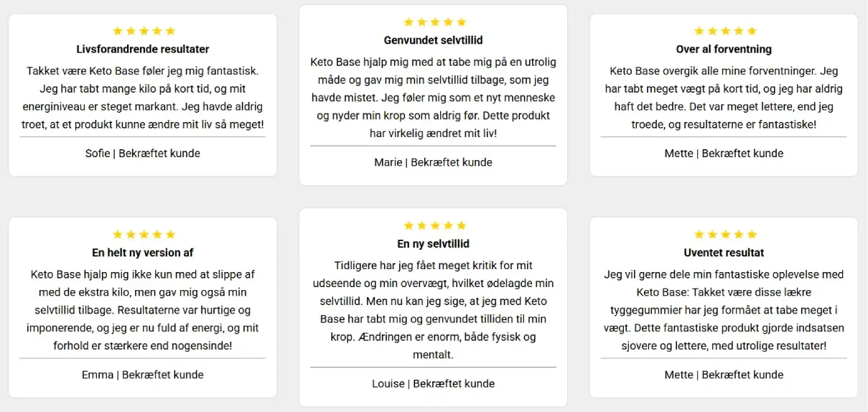Click Sofie | Bekræftet kunde label
868x412 pixels.
[x=143, y=153]
